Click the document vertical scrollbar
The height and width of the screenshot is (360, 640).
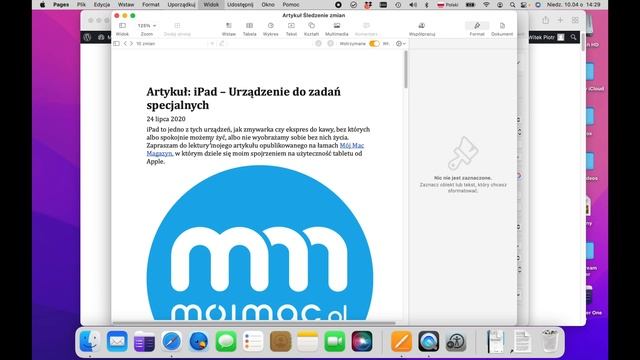[405, 69]
